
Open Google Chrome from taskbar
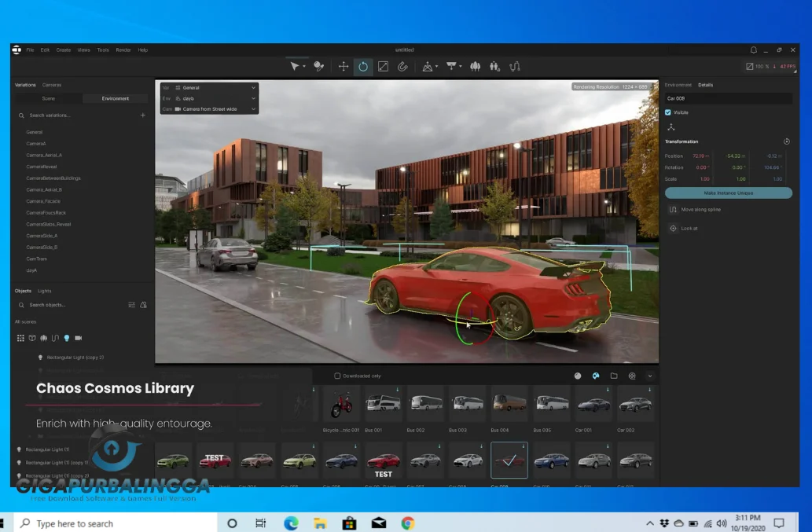click(x=408, y=523)
